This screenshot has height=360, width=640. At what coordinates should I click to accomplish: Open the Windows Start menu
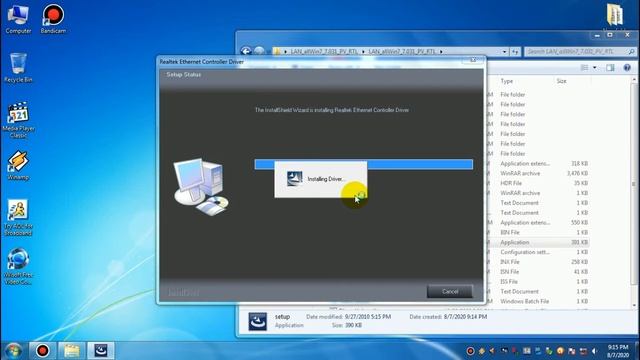click(13, 351)
